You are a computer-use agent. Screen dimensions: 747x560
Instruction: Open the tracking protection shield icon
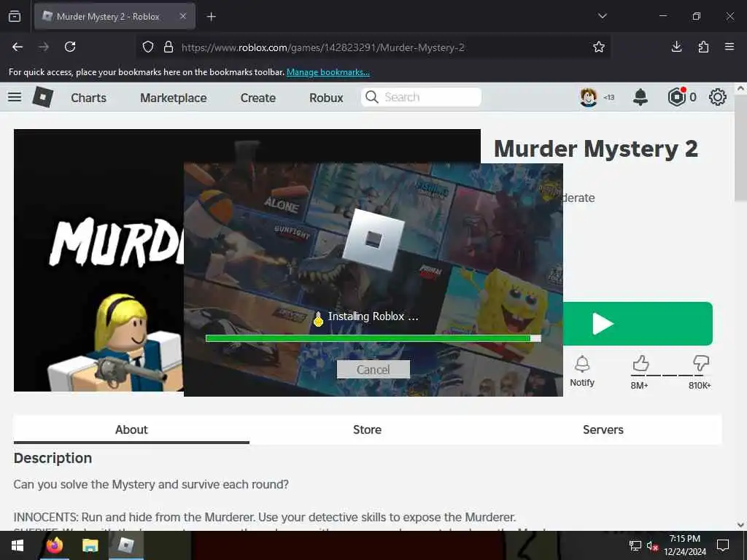coord(148,47)
